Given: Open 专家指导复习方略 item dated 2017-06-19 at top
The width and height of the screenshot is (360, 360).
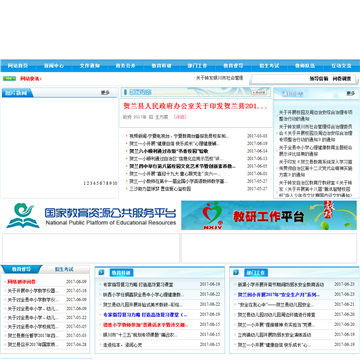Looking at the screenshot, I should tap(138, 285).
